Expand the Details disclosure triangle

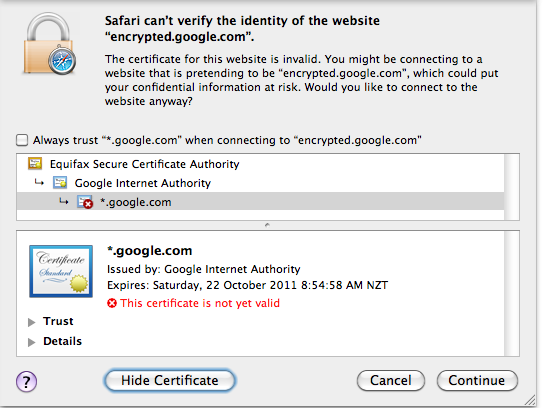(x=32, y=342)
